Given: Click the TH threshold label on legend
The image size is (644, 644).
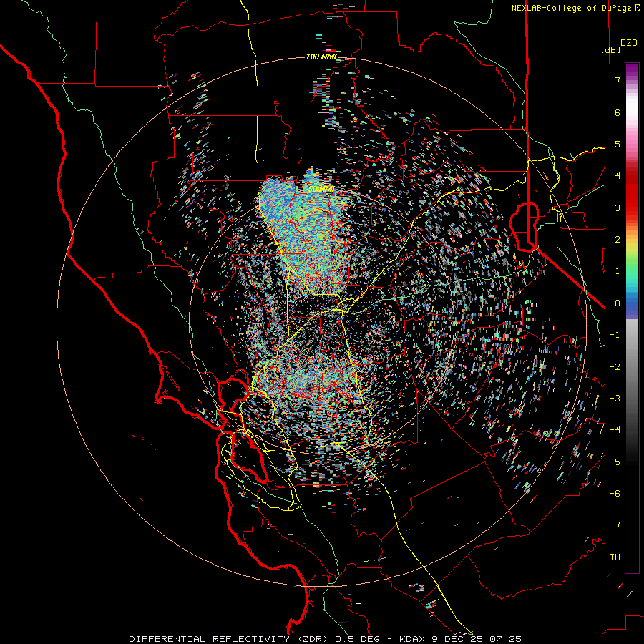Looking at the screenshot, I should (615, 557).
